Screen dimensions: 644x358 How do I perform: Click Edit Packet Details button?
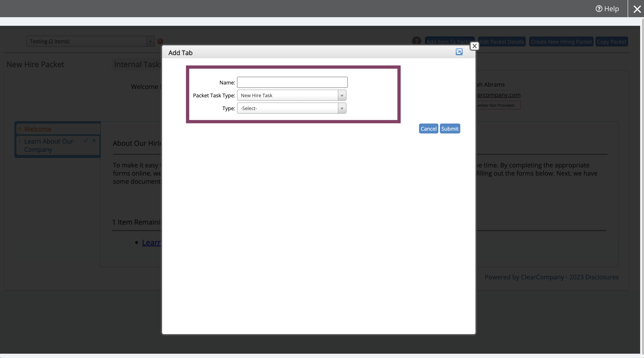[x=502, y=41]
